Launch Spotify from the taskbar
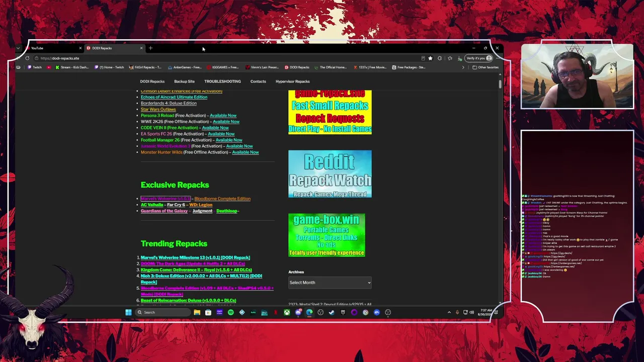The height and width of the screenshot is (362, 644). (x=230, y=312)
